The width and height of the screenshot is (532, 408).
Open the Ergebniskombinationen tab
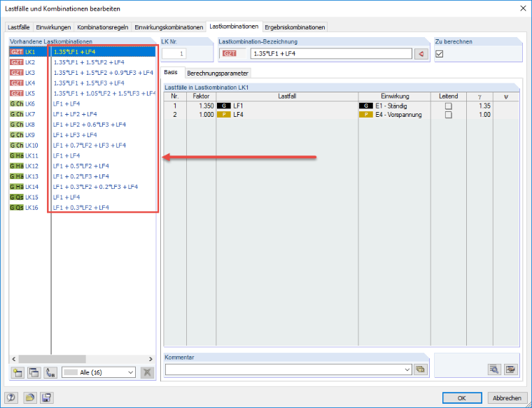tap(295, 27)
